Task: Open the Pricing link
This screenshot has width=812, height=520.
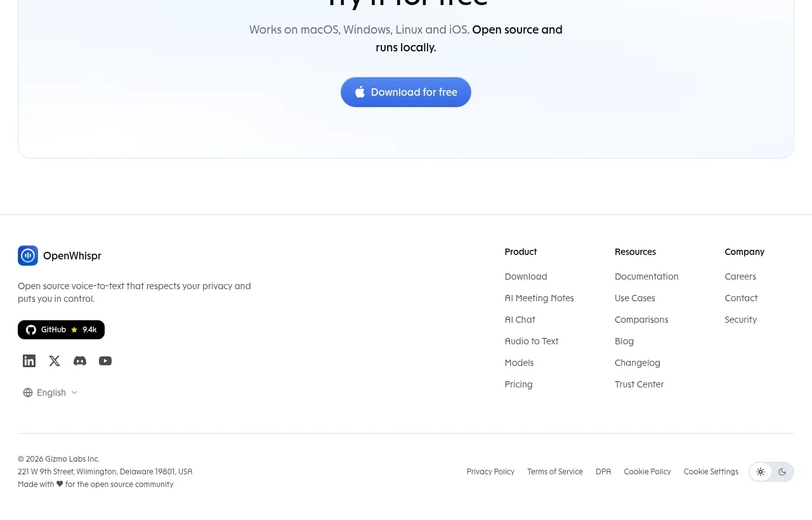Action: coord(519,384)
